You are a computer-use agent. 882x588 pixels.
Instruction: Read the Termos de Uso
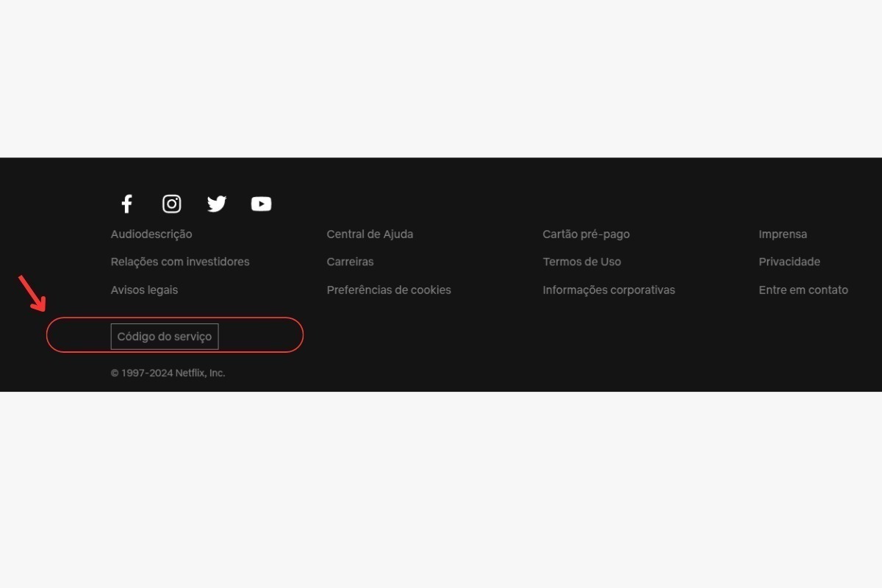tap(581, 262)
